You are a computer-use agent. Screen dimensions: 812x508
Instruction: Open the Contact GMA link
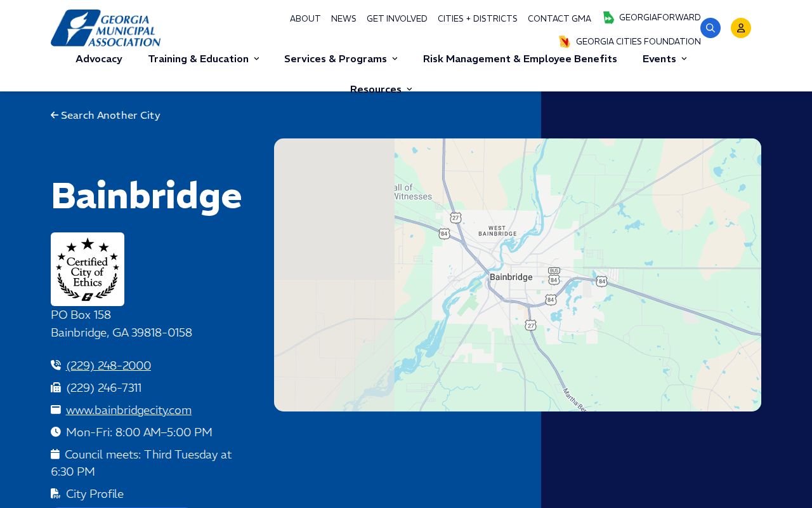pyautogui.click(x=560, y=19)
